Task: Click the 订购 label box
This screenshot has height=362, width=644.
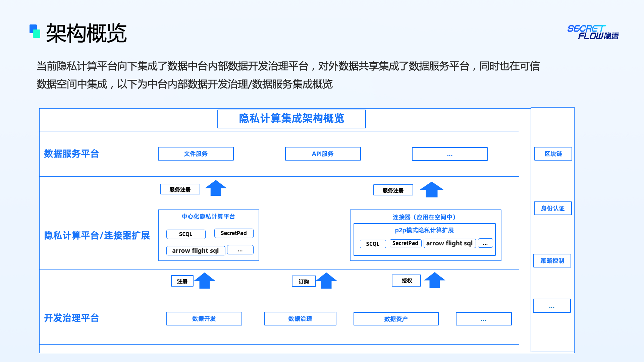Action: click(304, 282)
